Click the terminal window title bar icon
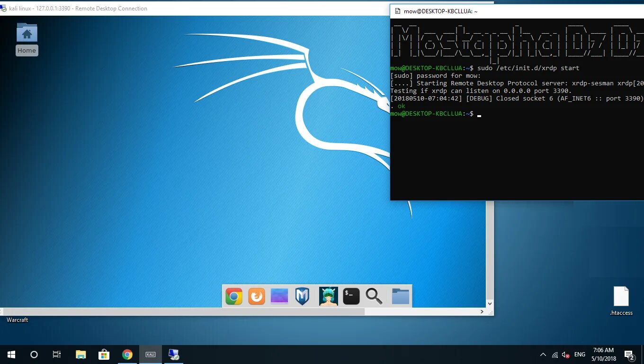 point(398,11)
